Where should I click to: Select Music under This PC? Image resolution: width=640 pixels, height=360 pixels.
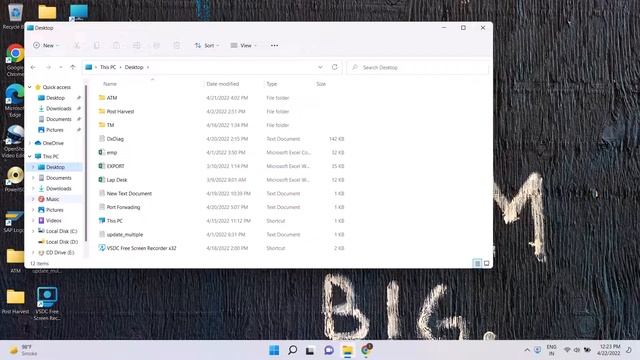[52, 199]
